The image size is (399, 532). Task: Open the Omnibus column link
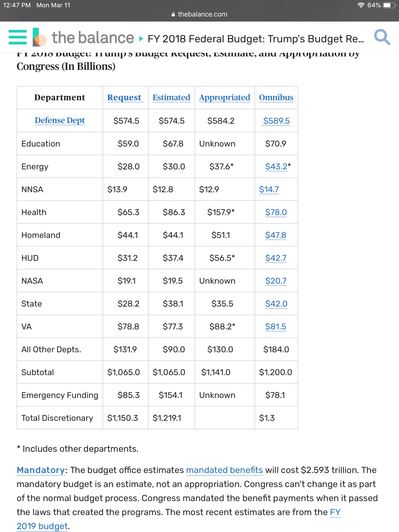click(x=276, y=97)
